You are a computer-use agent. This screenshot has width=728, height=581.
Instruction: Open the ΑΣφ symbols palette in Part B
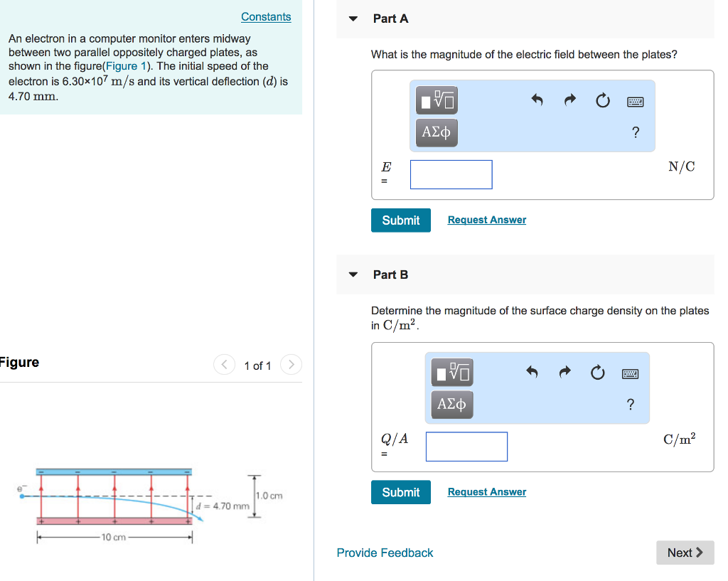[451, 404]
